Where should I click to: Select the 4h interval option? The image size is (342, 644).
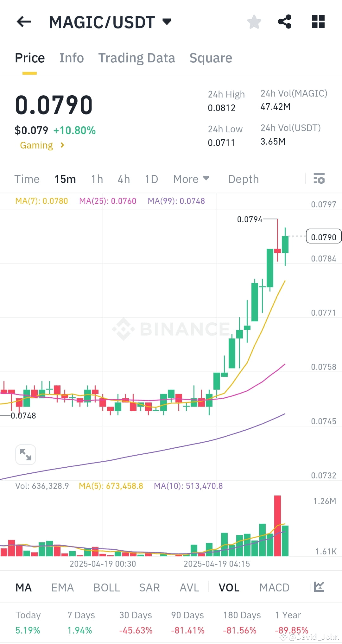[x=123, y=179]
